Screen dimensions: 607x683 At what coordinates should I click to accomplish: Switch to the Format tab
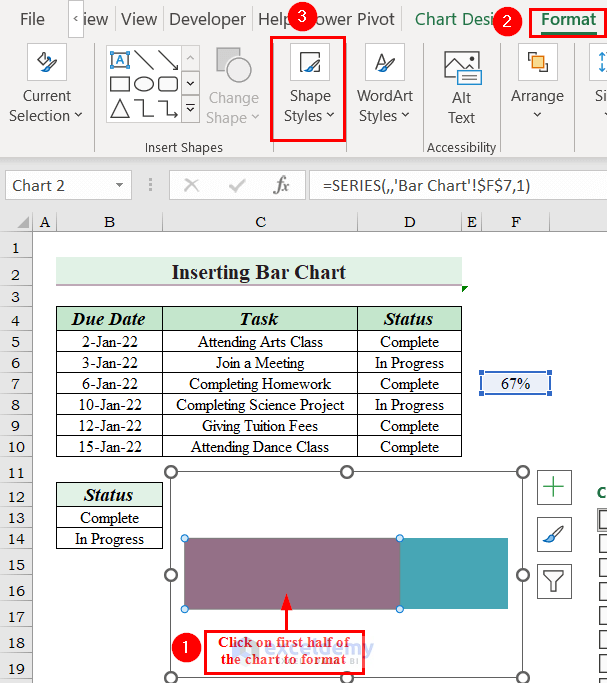[x=568, y=20]
